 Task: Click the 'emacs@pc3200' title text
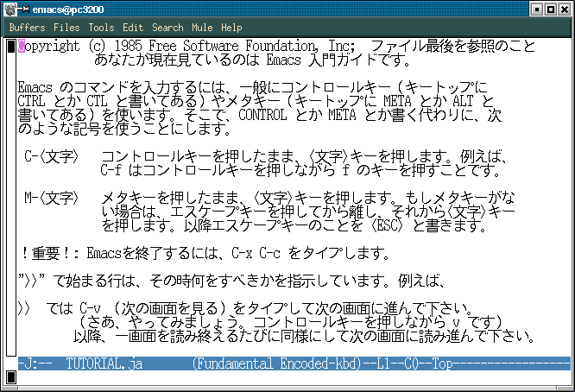coord(68,9)
